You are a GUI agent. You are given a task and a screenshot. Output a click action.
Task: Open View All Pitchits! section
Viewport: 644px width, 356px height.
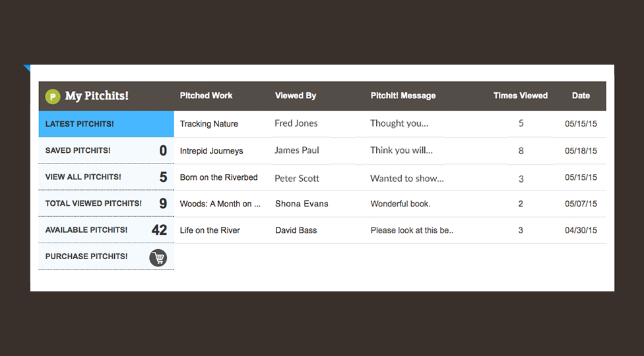(106, 177)
